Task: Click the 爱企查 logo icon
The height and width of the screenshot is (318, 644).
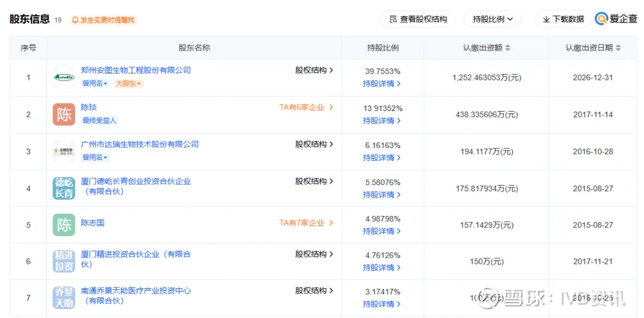Action: [602, 19]
